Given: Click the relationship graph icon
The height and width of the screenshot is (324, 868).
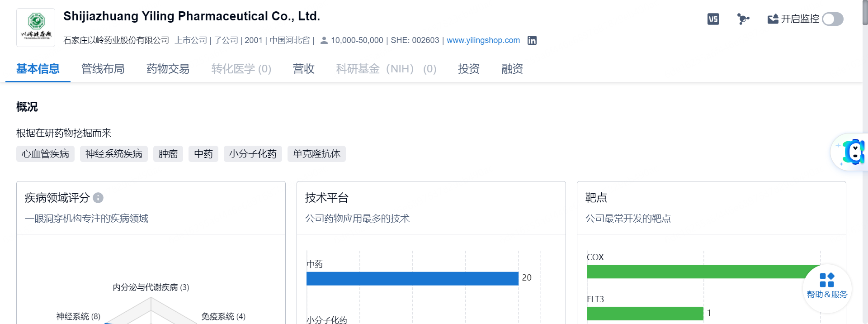Looking at the screenshot, I should (x=743, y=19).
